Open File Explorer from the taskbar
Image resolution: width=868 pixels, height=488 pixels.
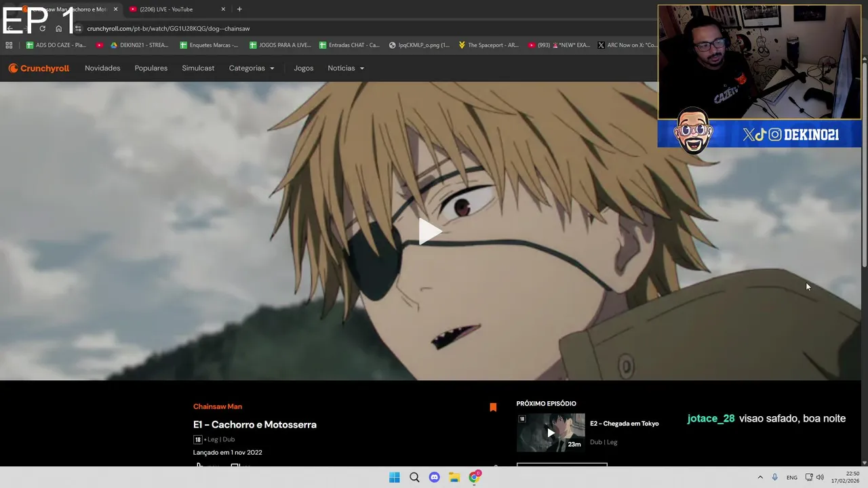454,477
